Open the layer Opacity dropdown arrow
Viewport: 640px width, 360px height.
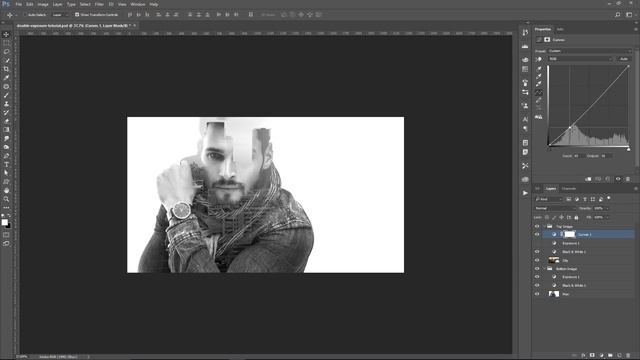click(x=607, y=208)
